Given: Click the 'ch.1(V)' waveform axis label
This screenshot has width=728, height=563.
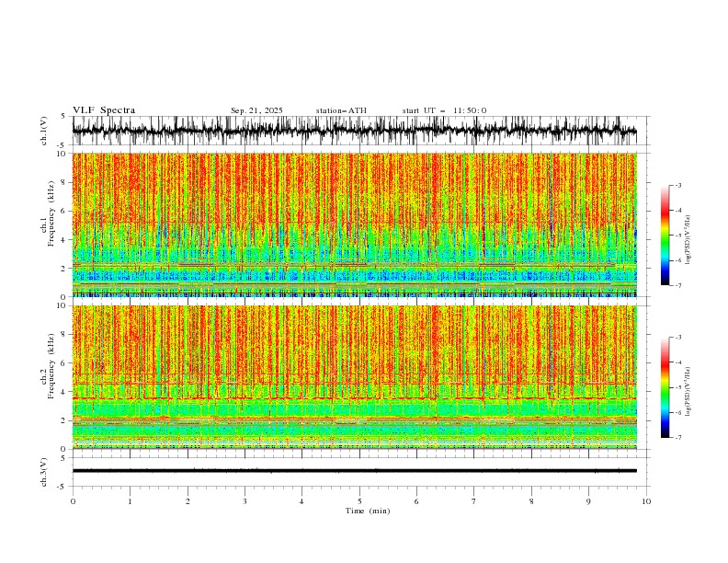Looking at the screenshot, I should [44, 131].
